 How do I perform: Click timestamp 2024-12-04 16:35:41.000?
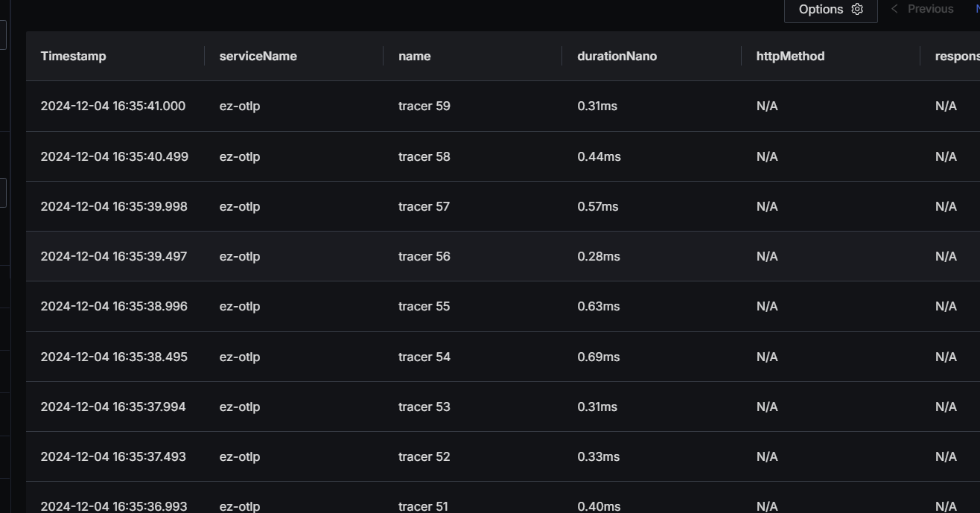point(113,106)
